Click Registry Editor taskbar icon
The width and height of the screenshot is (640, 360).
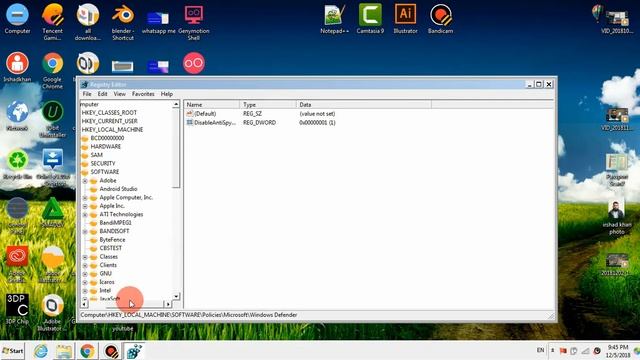click(x=134, y=351)
